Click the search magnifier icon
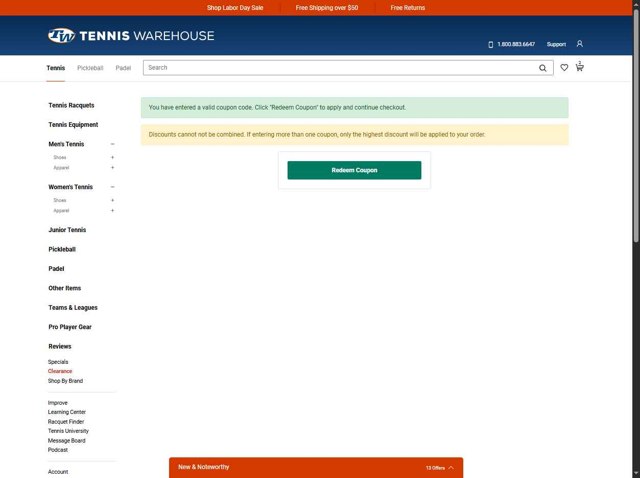Viewport: 640px width, 478px height. 542,68
